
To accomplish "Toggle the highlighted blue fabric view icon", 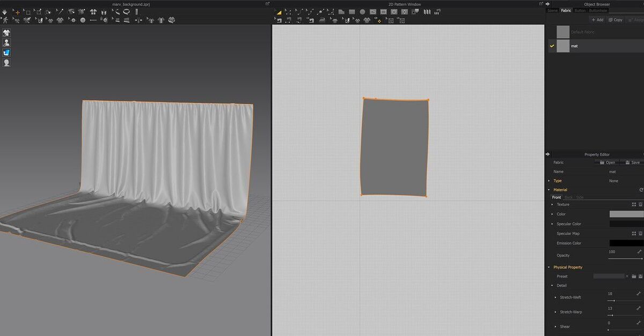I will [6, 53].
